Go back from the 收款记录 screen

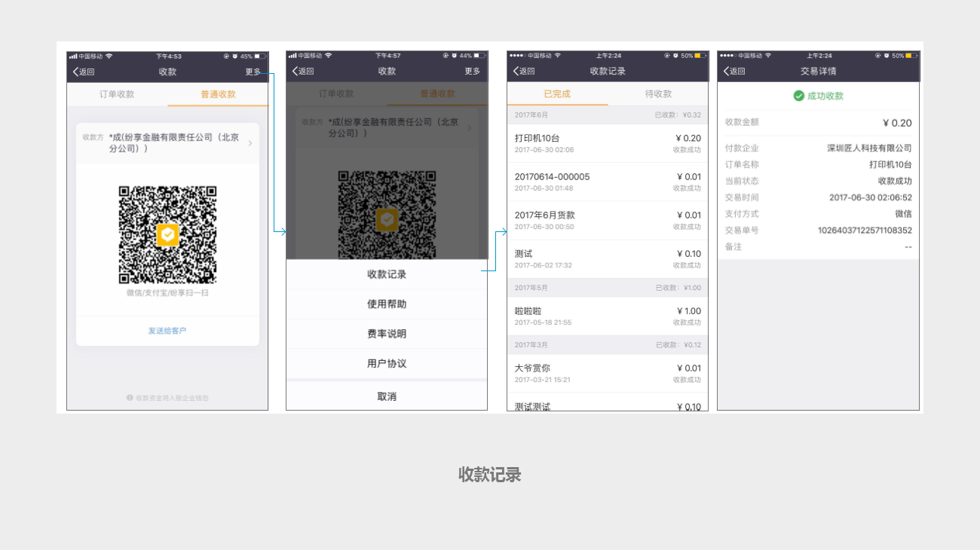(524, 72)
